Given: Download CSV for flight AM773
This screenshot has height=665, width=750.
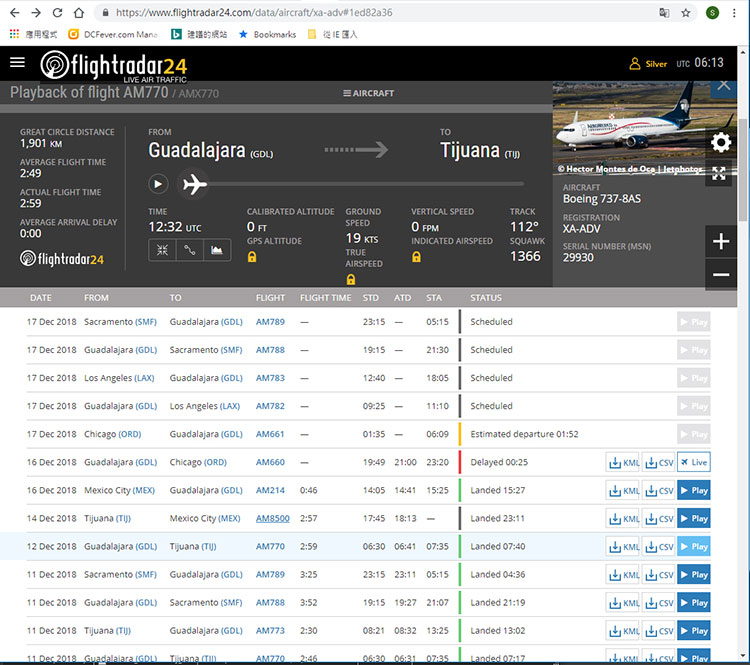Looking at the screenshot, I should click(659, 632).
